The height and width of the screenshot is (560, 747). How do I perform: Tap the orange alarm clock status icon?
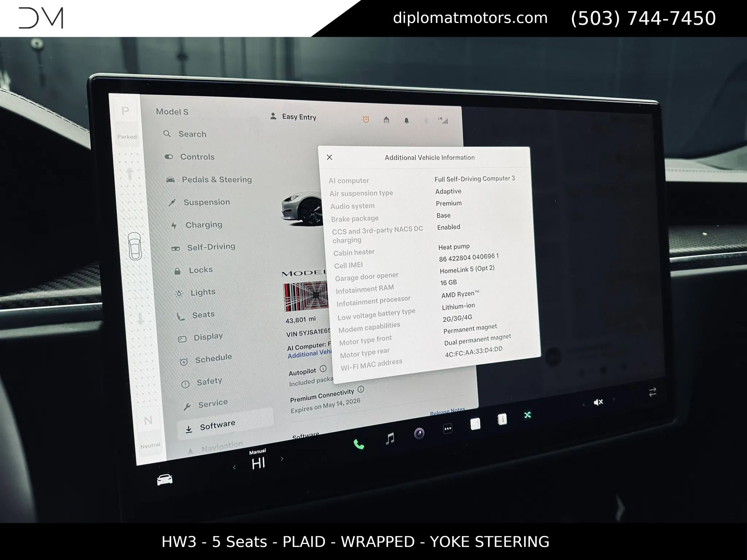366,119
